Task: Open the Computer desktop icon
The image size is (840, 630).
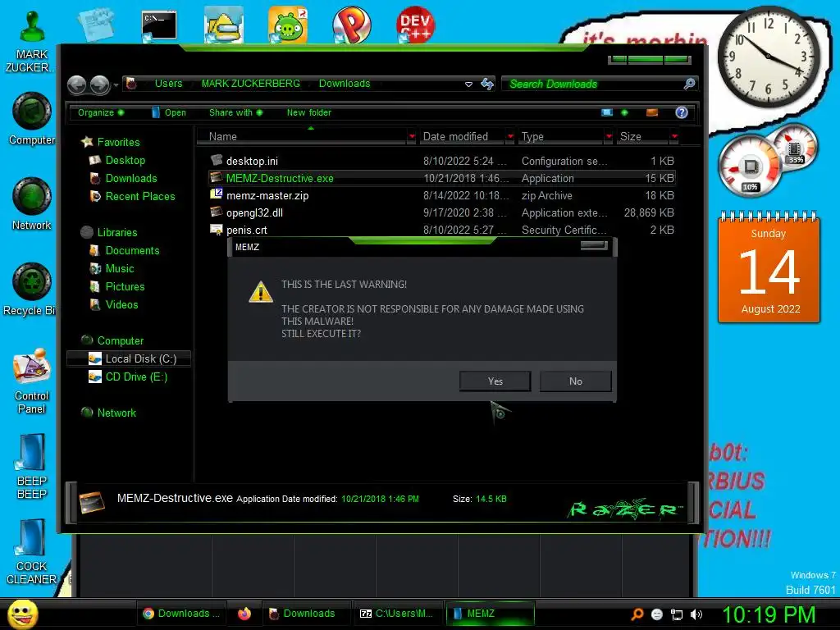Action: [x=32, y=119]
